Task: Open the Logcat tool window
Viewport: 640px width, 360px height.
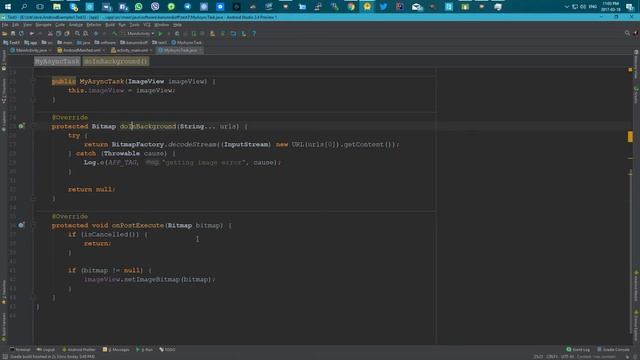Action: 46,349
